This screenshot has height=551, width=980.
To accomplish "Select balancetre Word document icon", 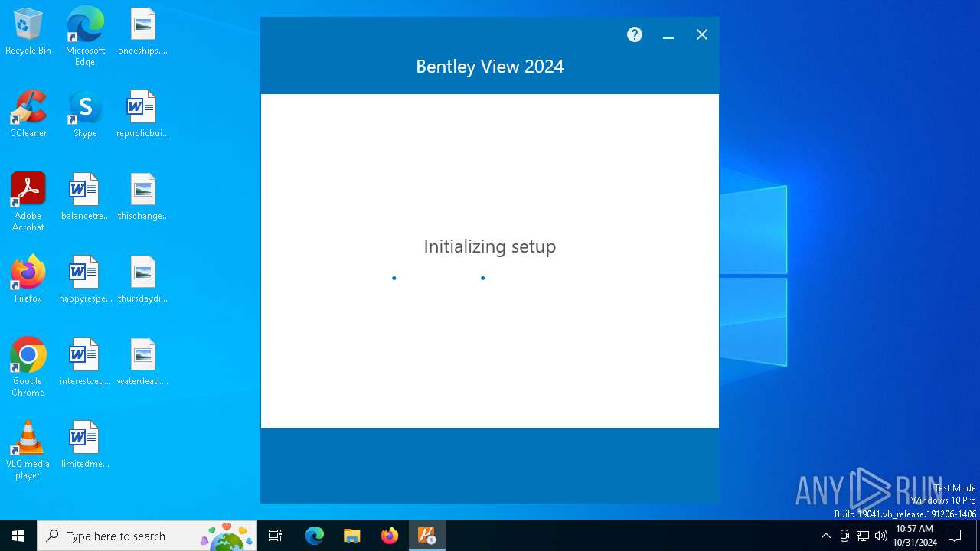I will click(85, 197).
